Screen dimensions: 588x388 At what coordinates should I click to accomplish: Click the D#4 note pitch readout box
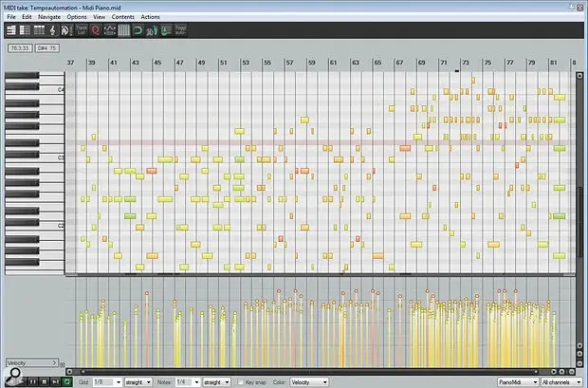[x=47, y=48]
